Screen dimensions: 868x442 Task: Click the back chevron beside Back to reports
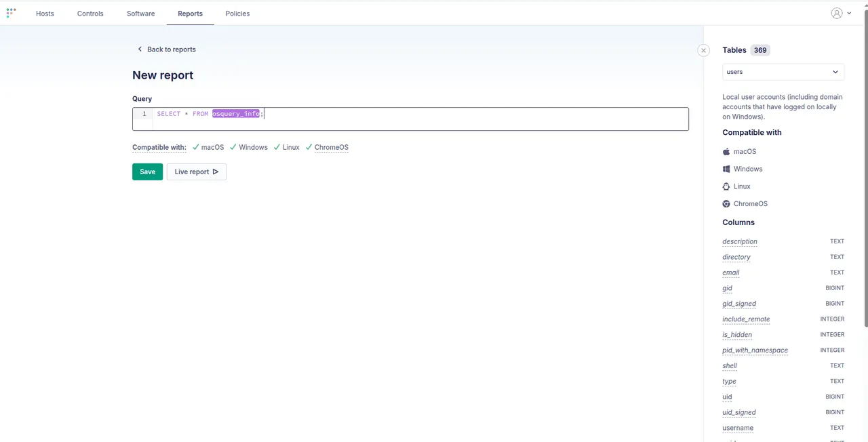point(140,49)
